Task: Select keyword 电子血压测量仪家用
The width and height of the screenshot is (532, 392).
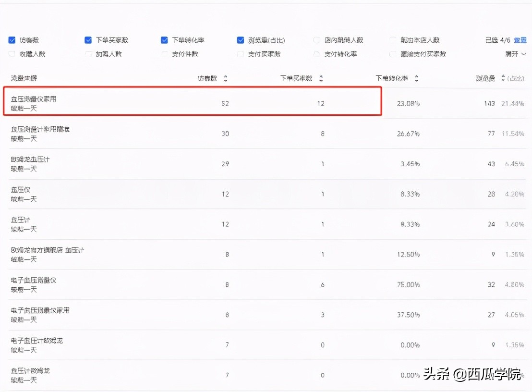Action: pos(40,310)
